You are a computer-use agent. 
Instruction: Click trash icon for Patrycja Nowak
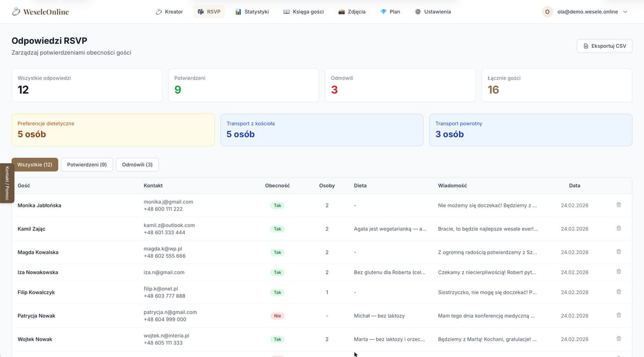pyautogui.click(x=619, y=316)
